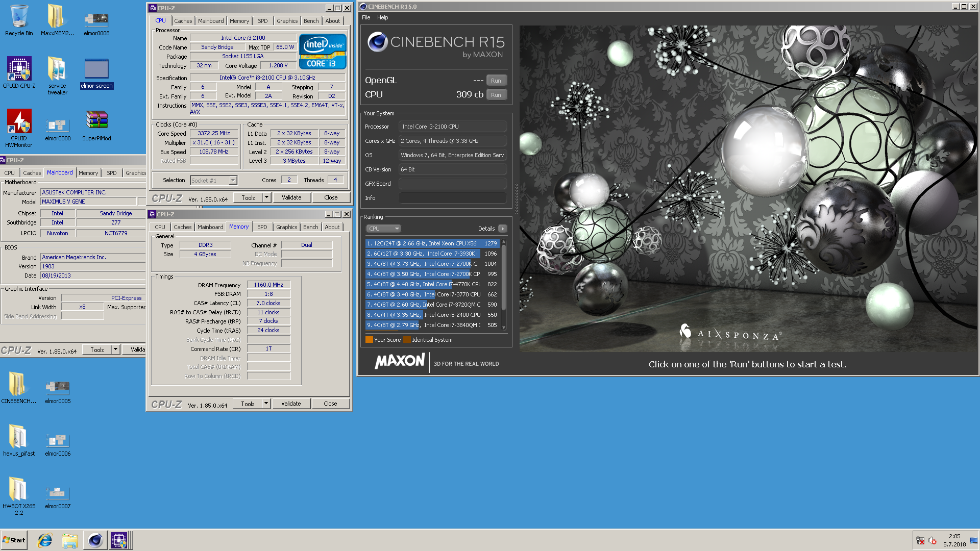Click the Identical System brown color swatch
This screenshot has width=980, height=551.
click(x=407, y=340)
